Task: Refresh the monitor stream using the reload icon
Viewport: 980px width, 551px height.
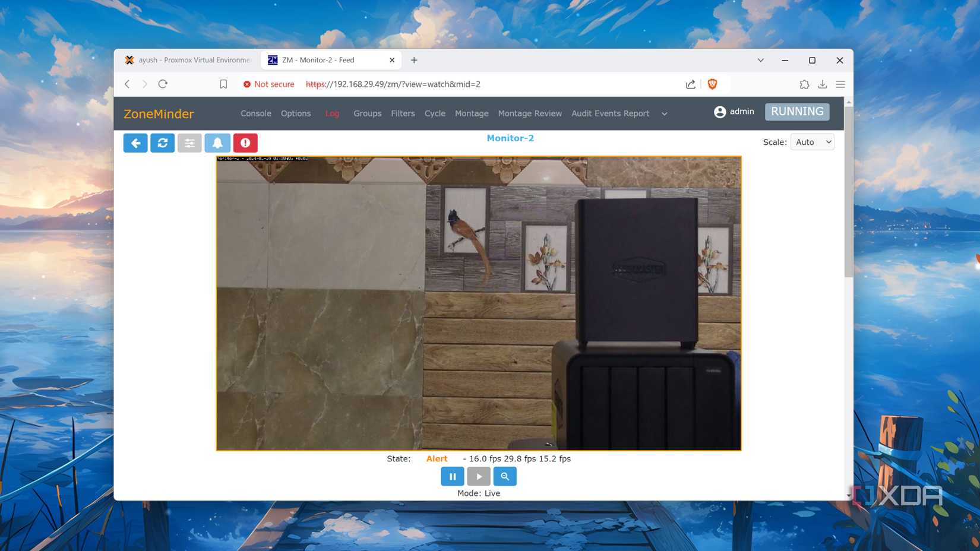Action: click(162, 142)
